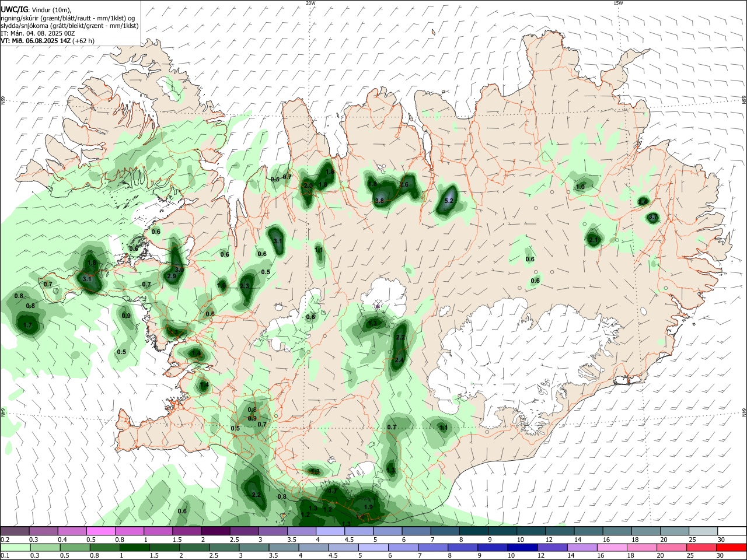The width and height of the screenshot is (747, 560).
Task: Select the 1.0 value in the northeast
Action: tap(580, 187)
